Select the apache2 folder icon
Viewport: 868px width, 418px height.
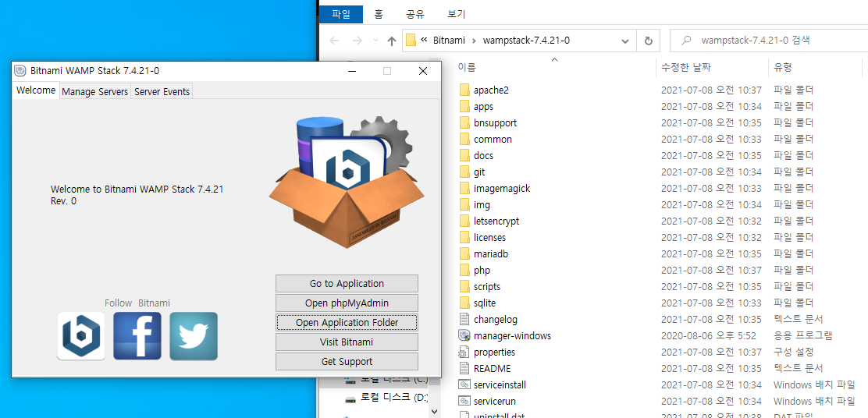click(464, 90)
